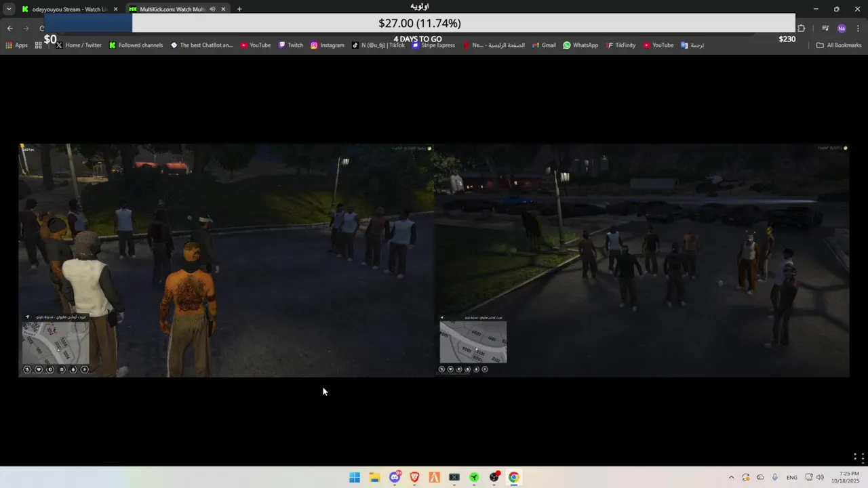The width and height of the screenshot is (868, 488).
Task: Open the MultiKick layout grid button
Action: tap(859, 458)
